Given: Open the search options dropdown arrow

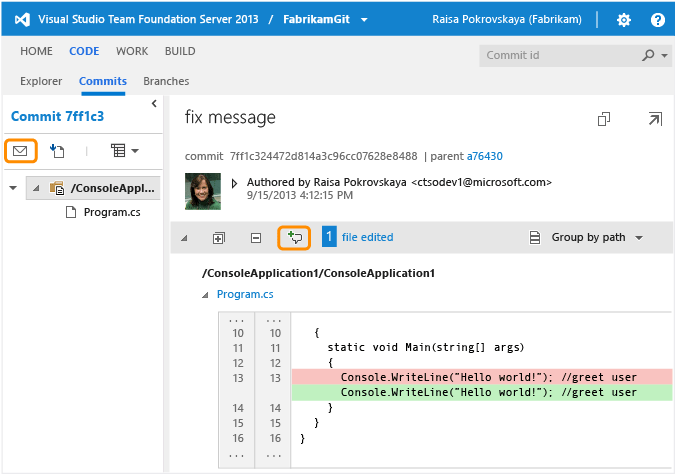Looking at the screenshot, I should (x=664, y=56).
